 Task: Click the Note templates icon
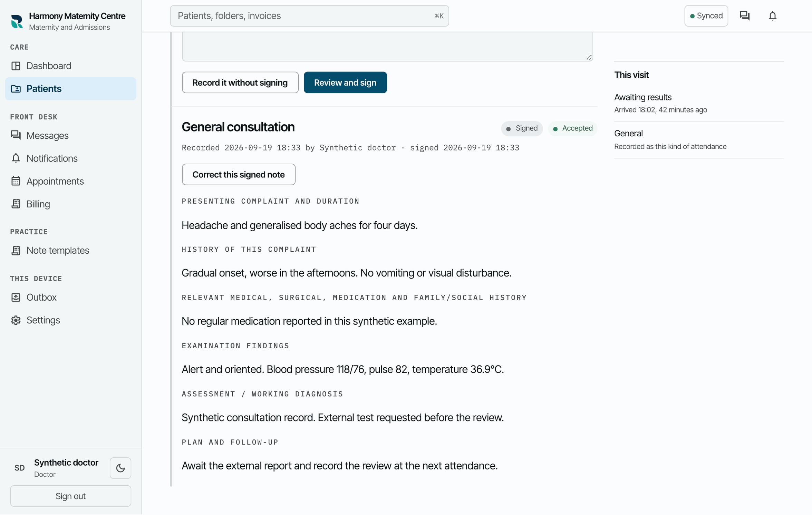16,251
